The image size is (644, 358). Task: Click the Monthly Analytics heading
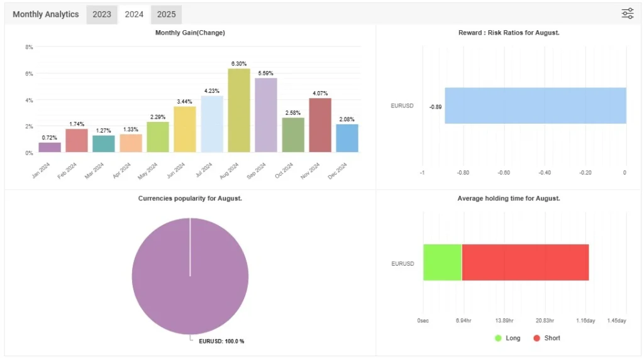coord(46,14)
